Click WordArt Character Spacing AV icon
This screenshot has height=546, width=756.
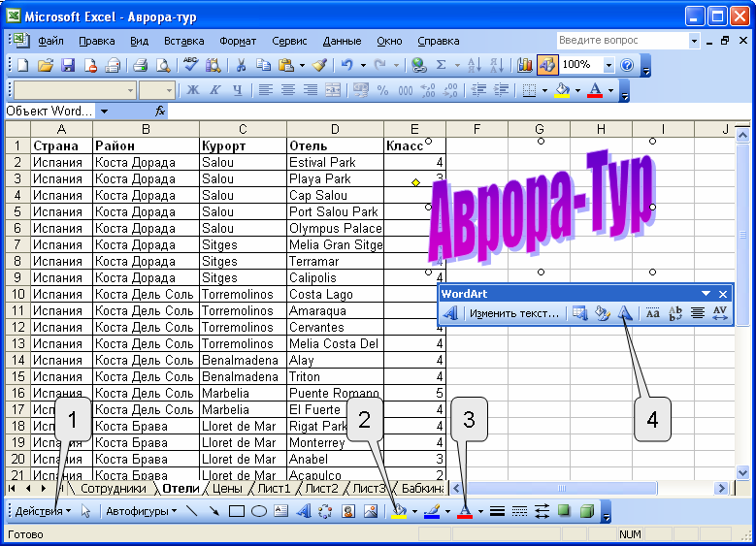(719, 313)
